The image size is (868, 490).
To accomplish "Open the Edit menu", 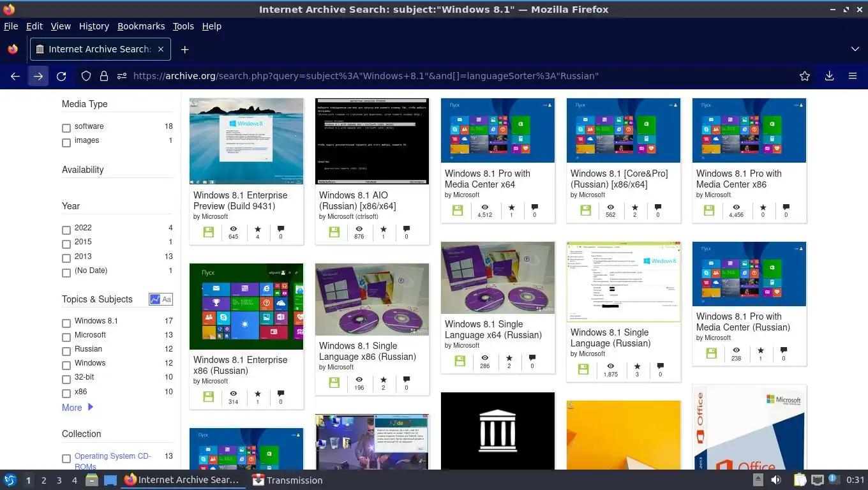I will [34, 26].
